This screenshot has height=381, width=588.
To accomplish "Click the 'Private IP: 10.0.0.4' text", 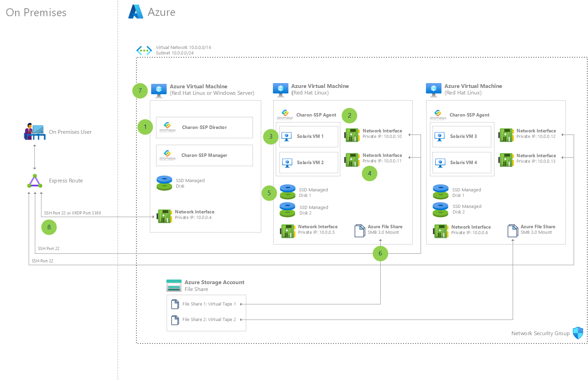I will pyautogui.click(x=193, y=218).
